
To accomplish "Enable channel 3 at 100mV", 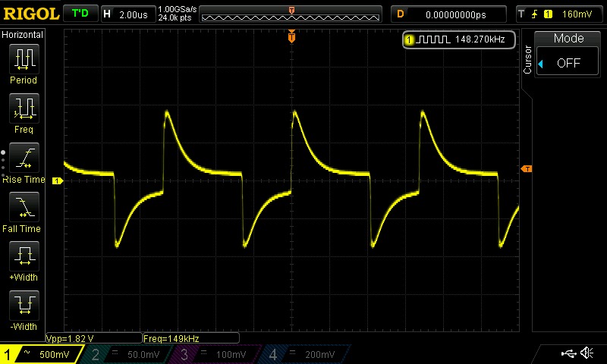I will pyautogui.click(x=216, y=355).
